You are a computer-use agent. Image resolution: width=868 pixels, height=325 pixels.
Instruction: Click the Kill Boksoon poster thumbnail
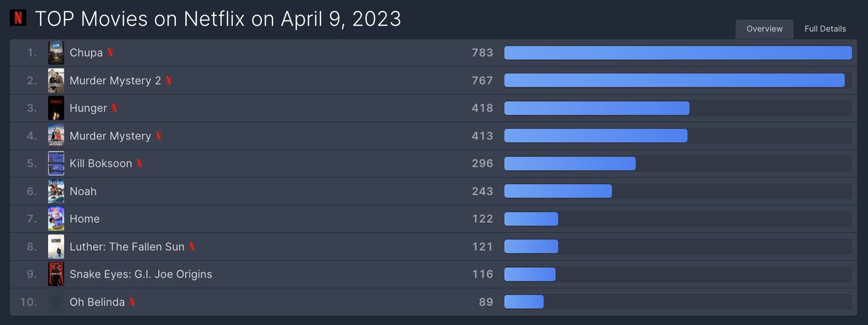56,164
